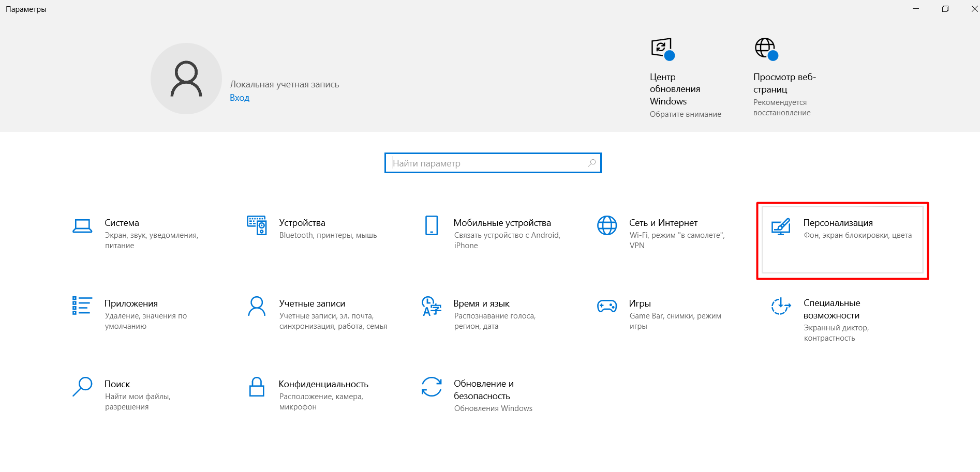This screenshot has height=472, width=980.
Task: Click the Сеть и Интернет globe icon
Action: coord(607,225)
